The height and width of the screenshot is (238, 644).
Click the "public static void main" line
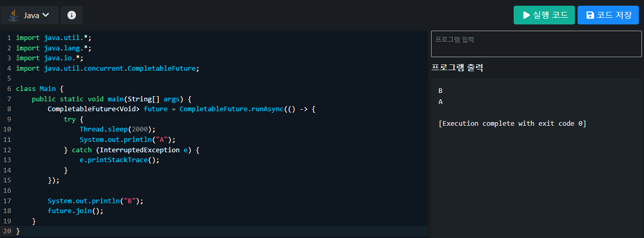tap(112, 99)
